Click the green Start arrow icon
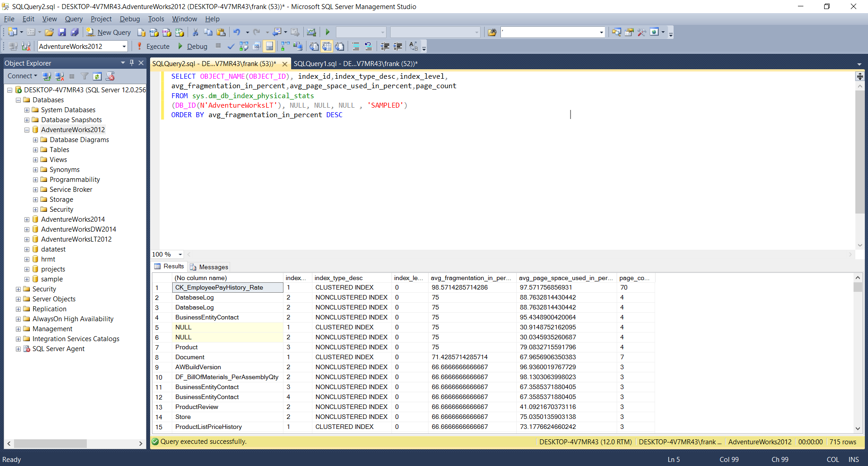The width and height of the screenshot is (868, 466). tap(328, 32)
